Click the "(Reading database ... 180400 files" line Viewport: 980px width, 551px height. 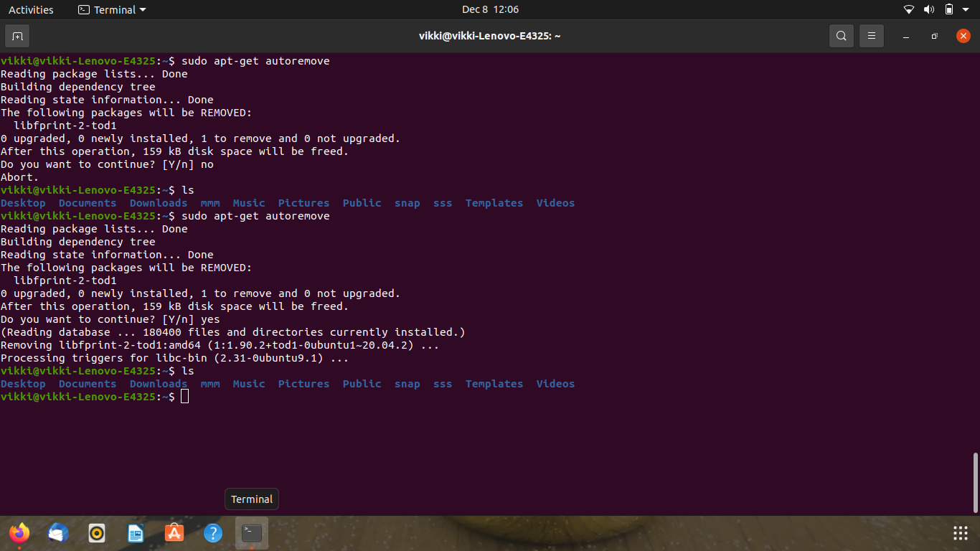coord(233,332)
